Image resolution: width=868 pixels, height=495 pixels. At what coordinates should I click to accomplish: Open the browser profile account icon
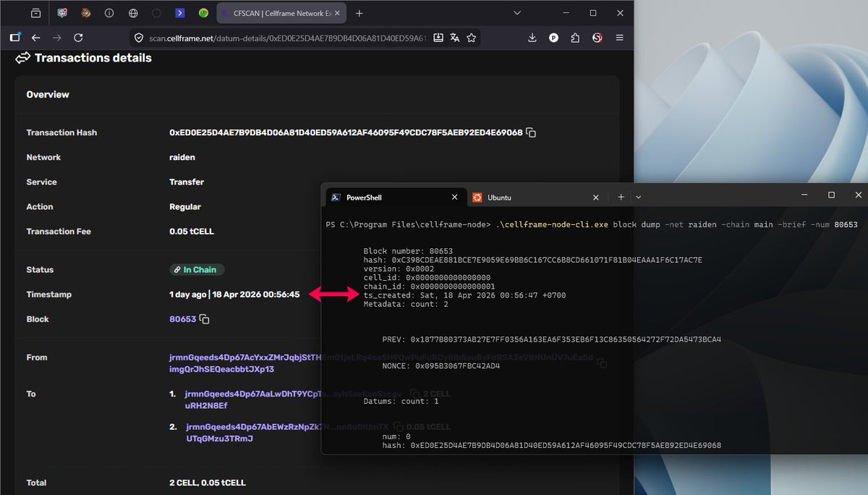(x=554, y=38)
